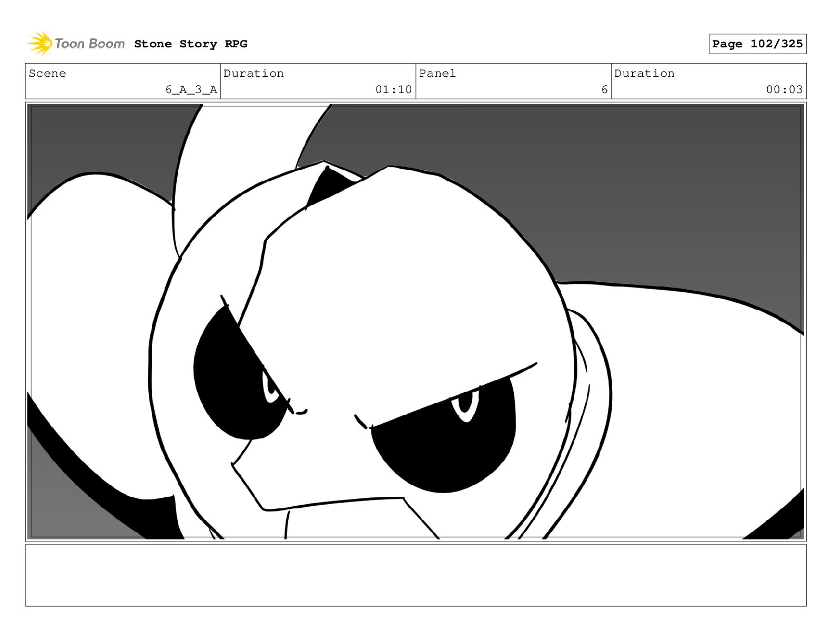Click the 'Scene' header label
This screenshot has width=832, height=644.
click(47, 74)
